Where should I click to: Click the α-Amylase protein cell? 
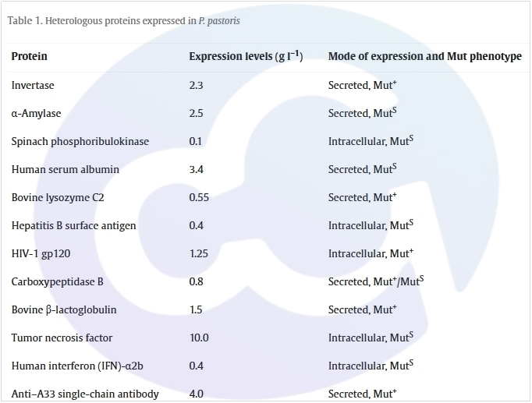coord(36,113)
